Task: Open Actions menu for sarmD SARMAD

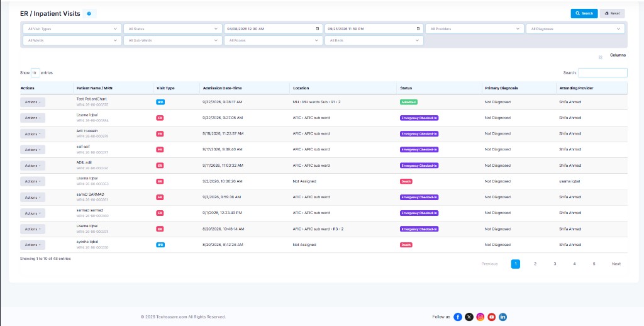Action: [33, 198]
